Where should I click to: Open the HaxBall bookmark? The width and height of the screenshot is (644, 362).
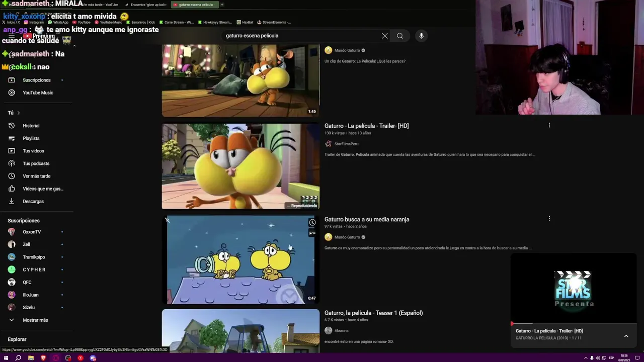pos(245,22)
